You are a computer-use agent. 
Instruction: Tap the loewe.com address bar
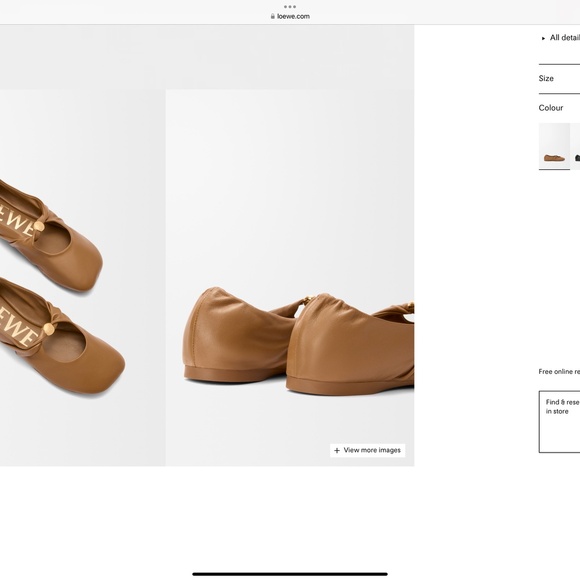coord(290,16)
